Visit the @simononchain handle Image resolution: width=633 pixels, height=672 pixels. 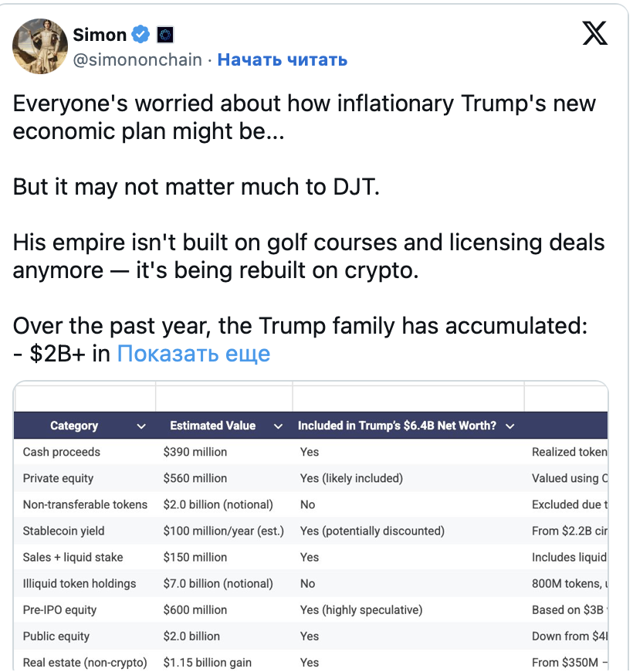137,59
